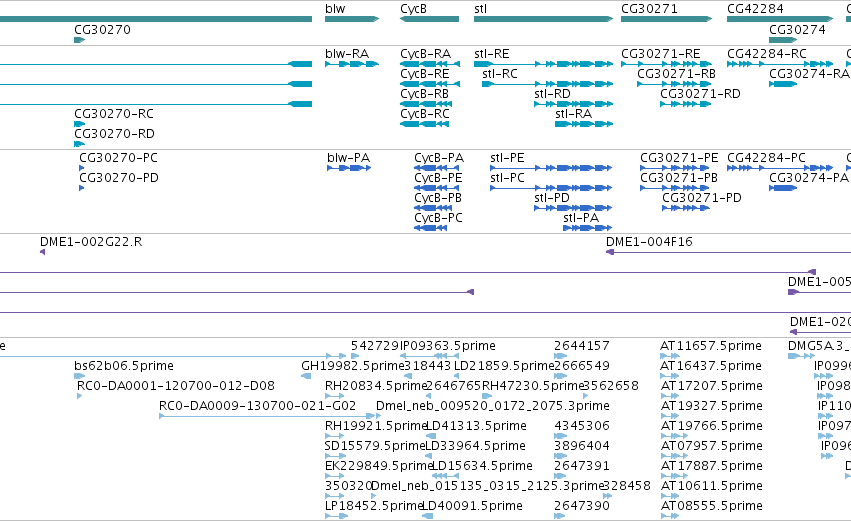Select the CG30274 gene label

coord(797,29)
